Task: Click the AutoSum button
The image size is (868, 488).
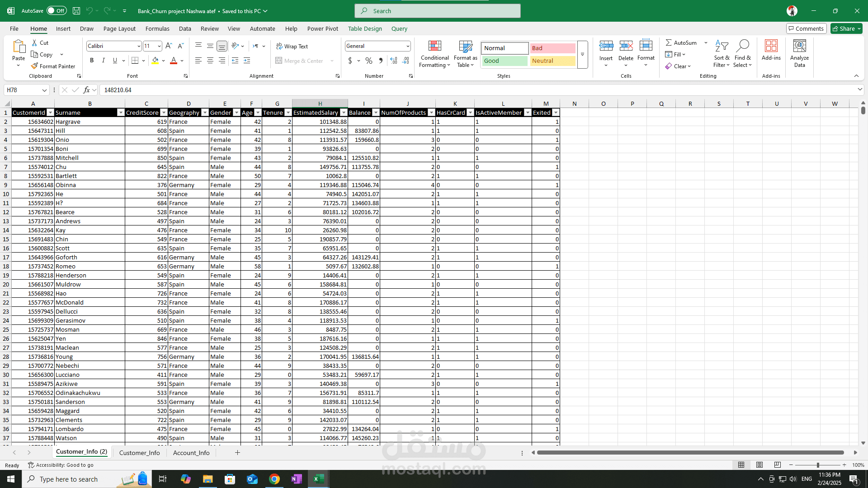Action: click(681, 42)
